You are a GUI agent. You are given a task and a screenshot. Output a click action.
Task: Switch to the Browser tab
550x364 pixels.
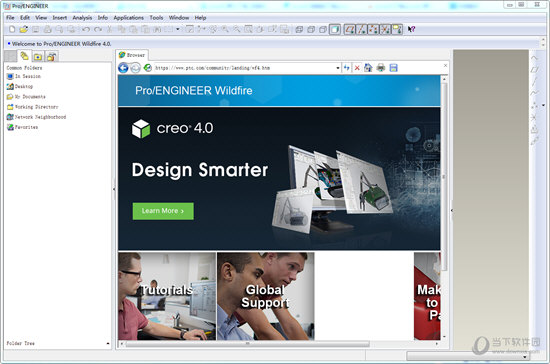click(132, 55)
